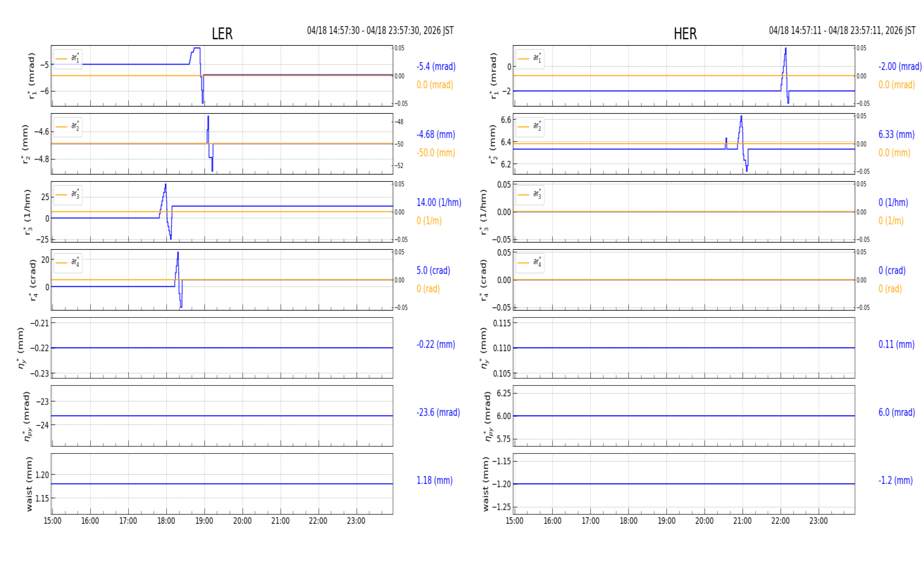Click orange legend swatch in LER r1* panel

[62, 59]
